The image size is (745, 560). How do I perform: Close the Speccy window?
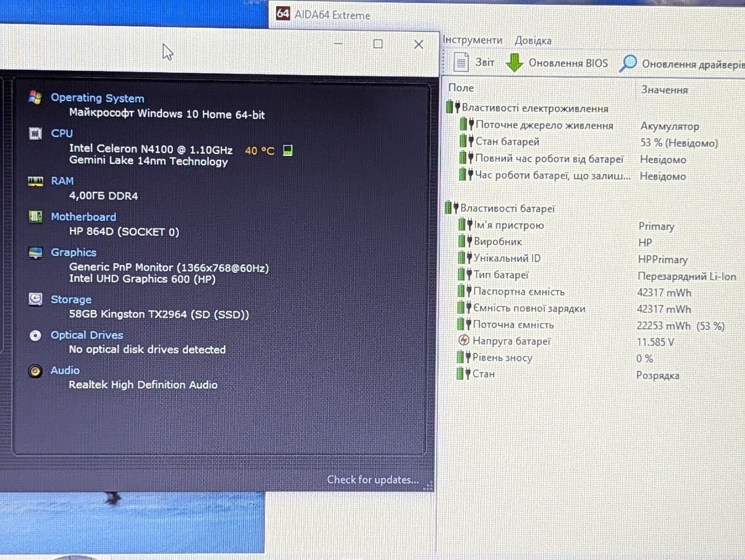pos(418,44)
